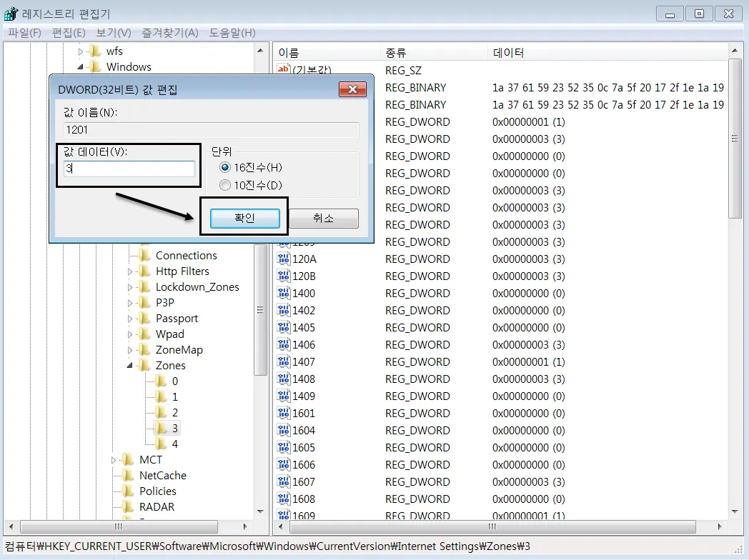Open the 즐겨찾기(A) favorites menu
The height and width of the screenshot is (560, 749).
point(169,33)
